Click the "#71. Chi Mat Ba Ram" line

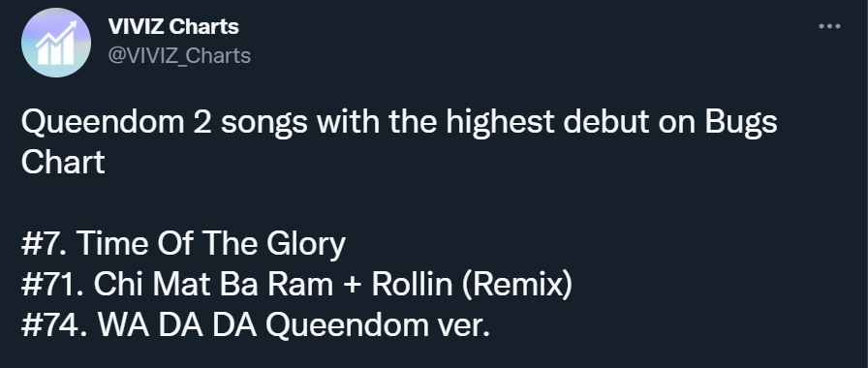click(296, 285)
